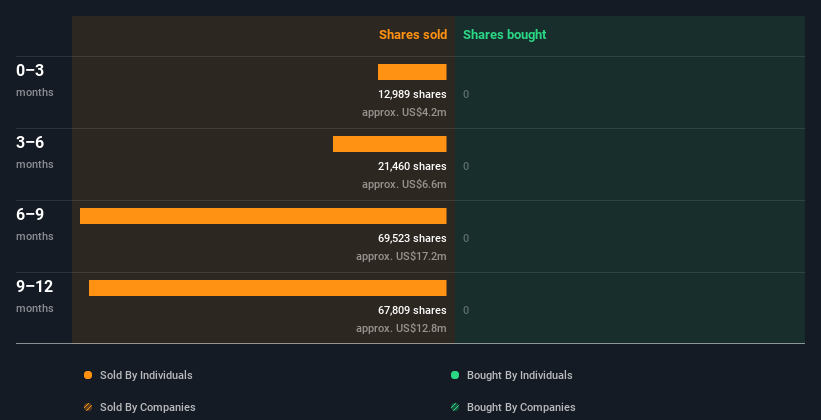Select the Shares sold column header
This screenshot has width=821, height=420.
(x=413, y=35)
